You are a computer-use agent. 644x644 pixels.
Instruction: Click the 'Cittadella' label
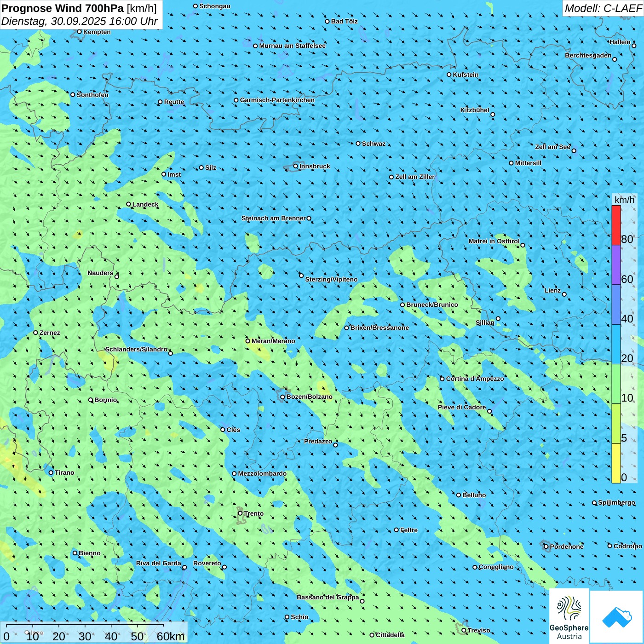point(390,635)
